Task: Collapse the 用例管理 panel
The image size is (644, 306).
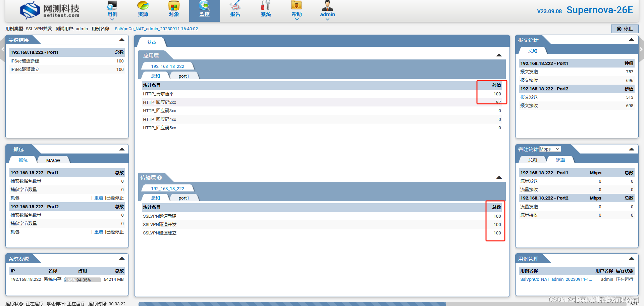Action: pyautogui.click(x=632, y=259)
